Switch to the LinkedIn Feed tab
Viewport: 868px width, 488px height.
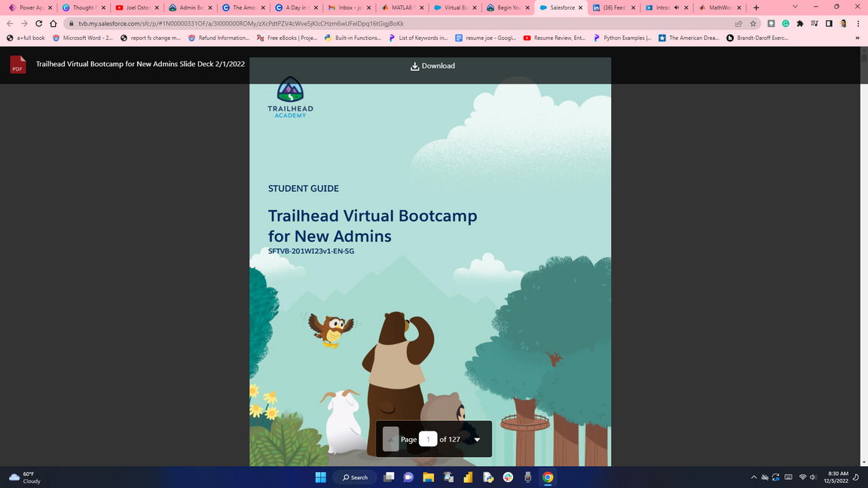coord(614,8)
